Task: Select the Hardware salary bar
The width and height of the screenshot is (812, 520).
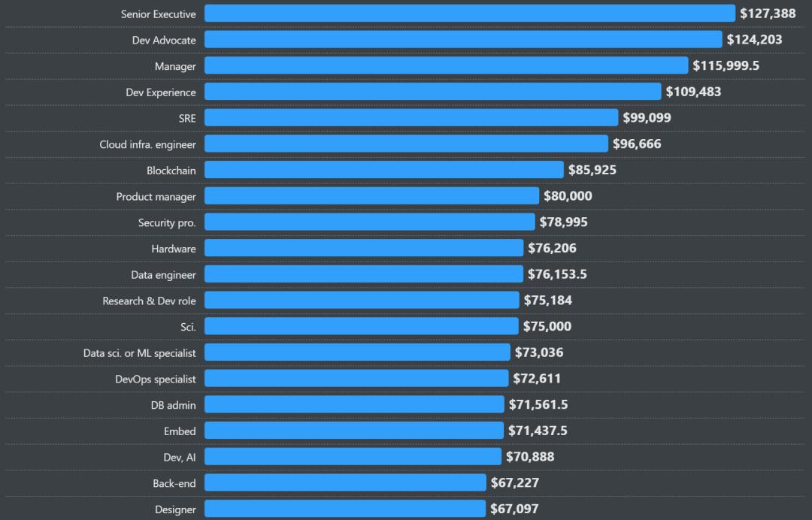Action: point(363,248)
